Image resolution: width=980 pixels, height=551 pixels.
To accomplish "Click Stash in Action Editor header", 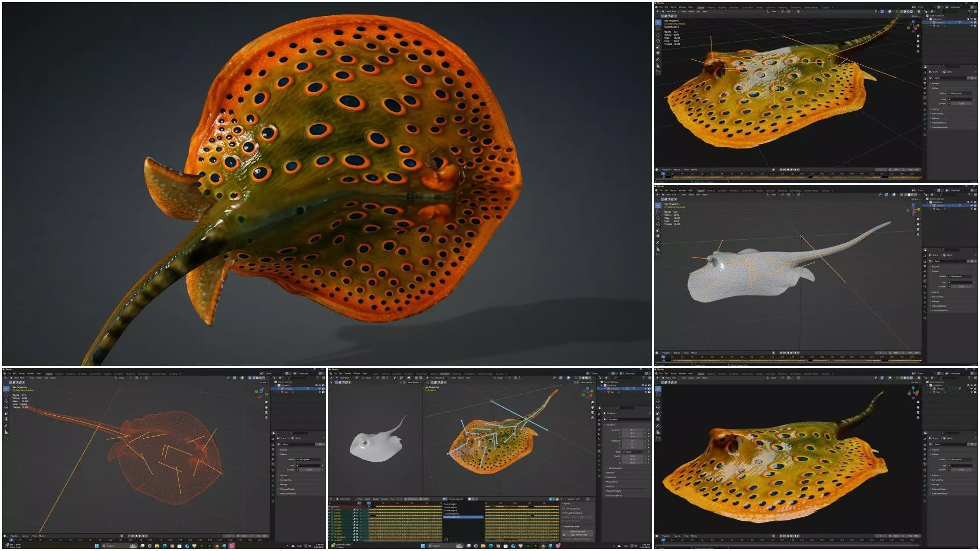I will coord(424,499).
